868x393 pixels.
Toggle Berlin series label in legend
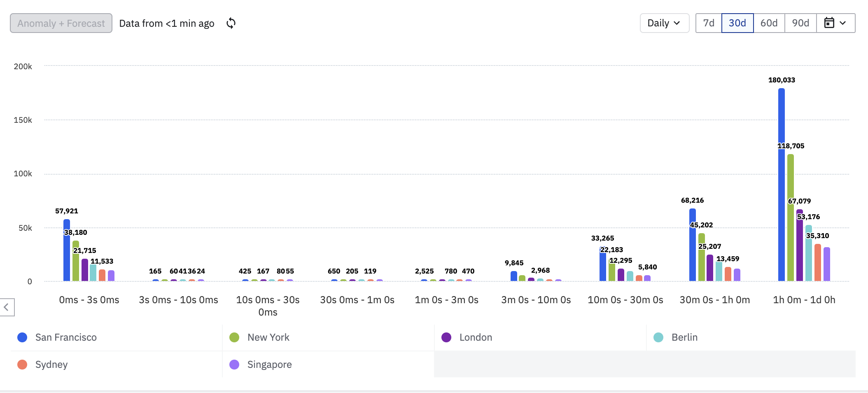(x=684, y=337)
